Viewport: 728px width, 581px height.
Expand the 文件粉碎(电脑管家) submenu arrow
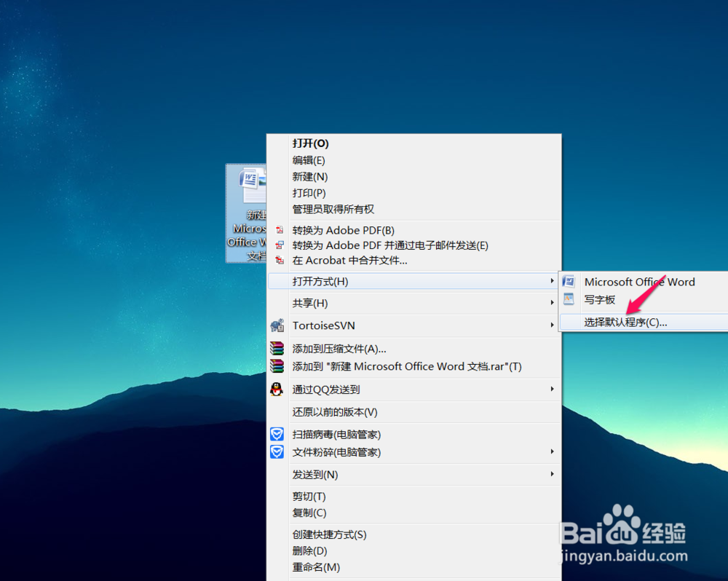552,451
